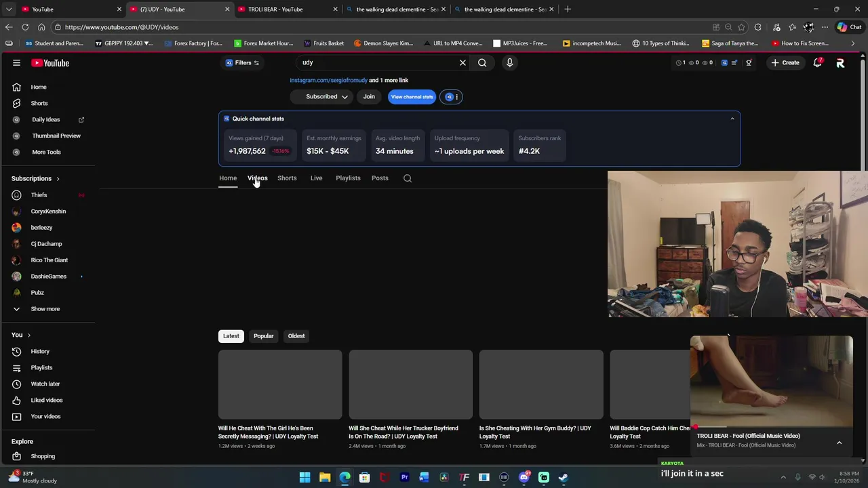Click the Create button
Viewport: 868px width, 488px height.
(x=785, y=62)
